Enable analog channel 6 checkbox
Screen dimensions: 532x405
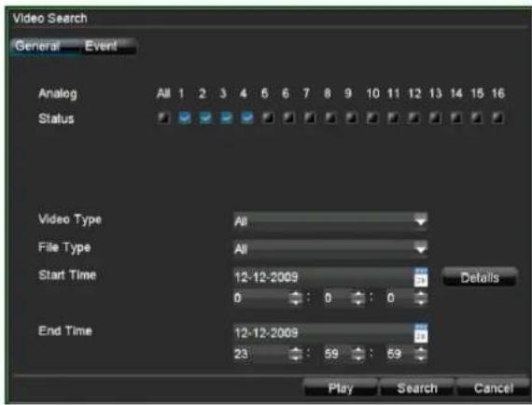click(288, 118)
